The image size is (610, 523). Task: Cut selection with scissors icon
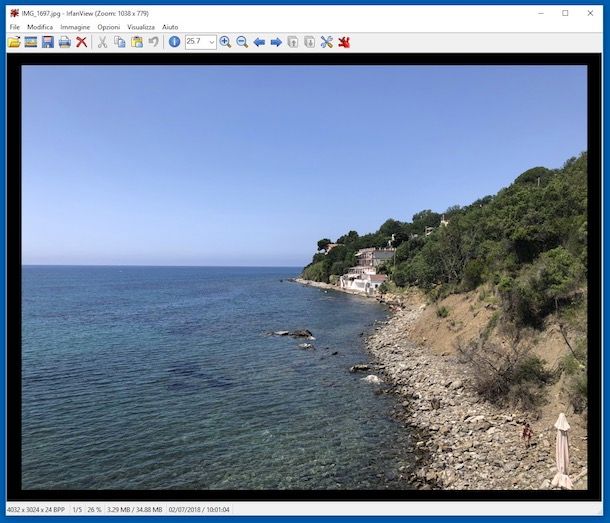click(x=102, y=42)
